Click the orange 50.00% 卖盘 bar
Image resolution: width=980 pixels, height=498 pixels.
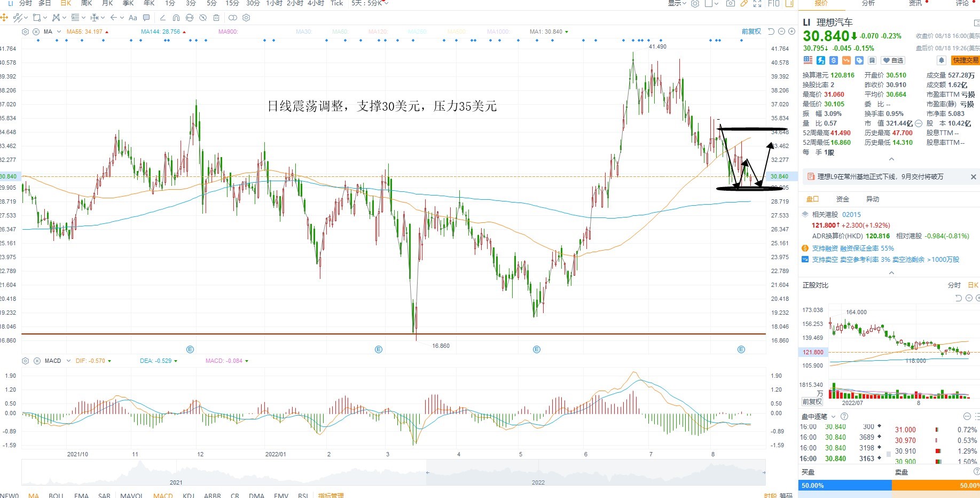[x=936, y=485]
